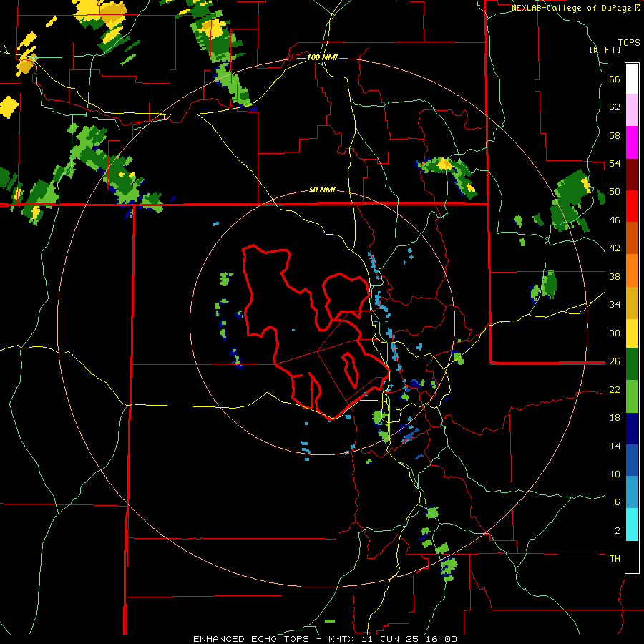Image resolution: width=644 pixels, height=644 pixels.
Task: Click the "TOPS" legend title
Action: click(x=629, y=42)
